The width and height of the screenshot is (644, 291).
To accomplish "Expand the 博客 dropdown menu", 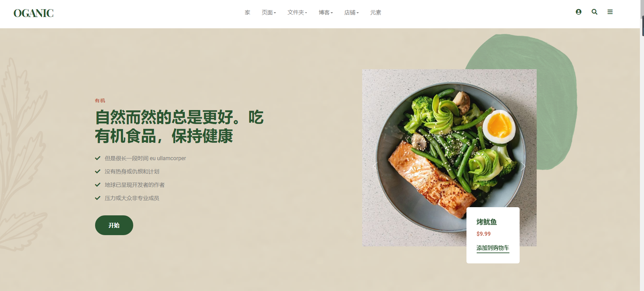I will [326, 13].
